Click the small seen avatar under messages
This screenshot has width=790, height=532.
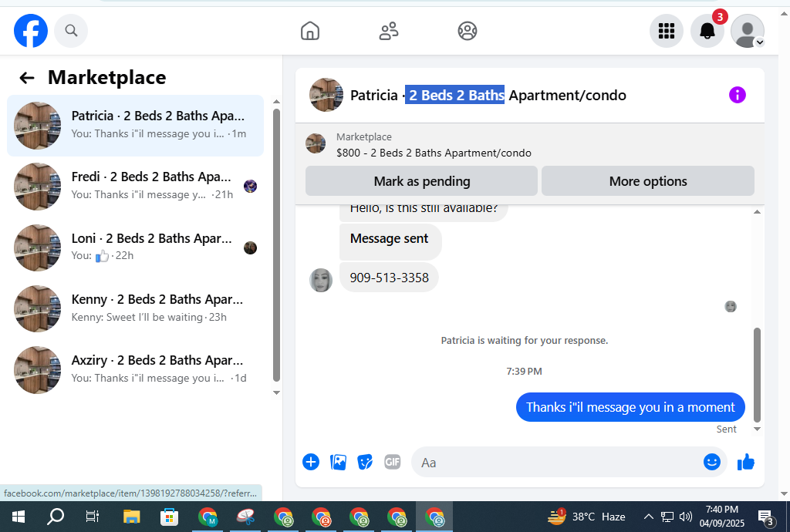click(x=731, y=307)
